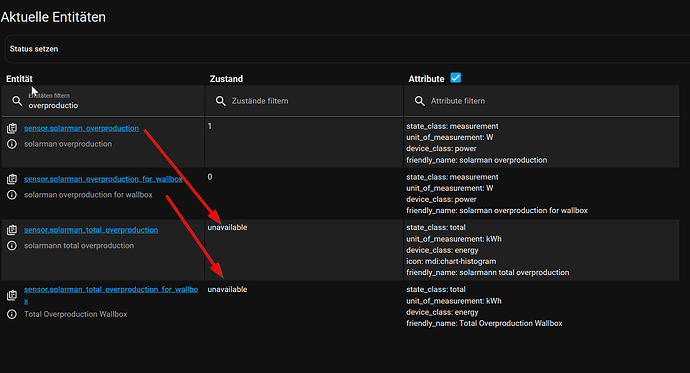Open sensor.solarman_total_overproduction link
The height and width of the screenshot is (373, 690).
point(91,230)
